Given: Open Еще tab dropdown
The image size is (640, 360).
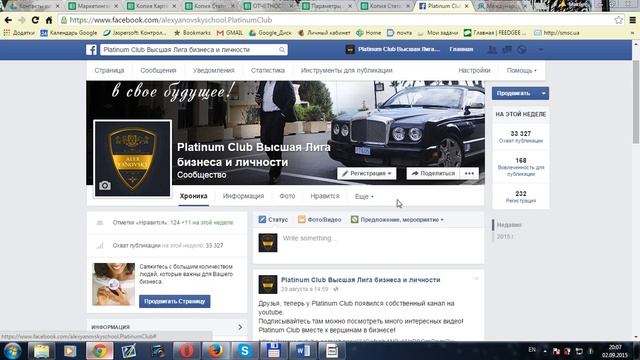Looking at the screenshot, I should 364,196.
